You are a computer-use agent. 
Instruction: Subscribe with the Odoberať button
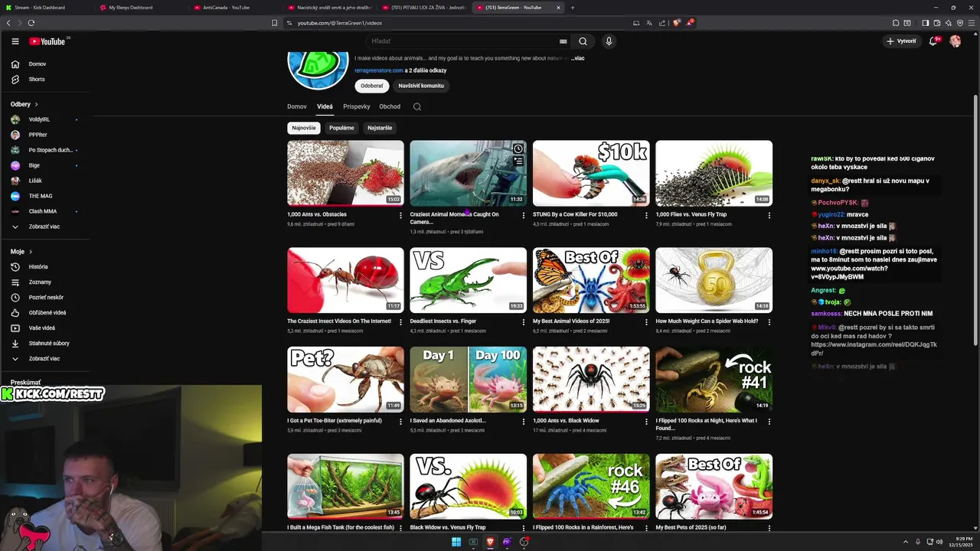pyautogui.click(x=372, y=86)
